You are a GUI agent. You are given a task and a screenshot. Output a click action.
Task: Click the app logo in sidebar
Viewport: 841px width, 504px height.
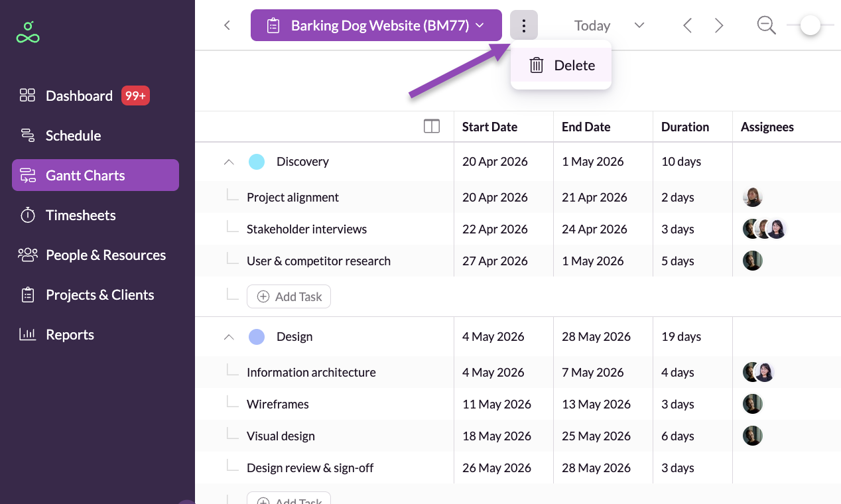click(x=28, y=32)
